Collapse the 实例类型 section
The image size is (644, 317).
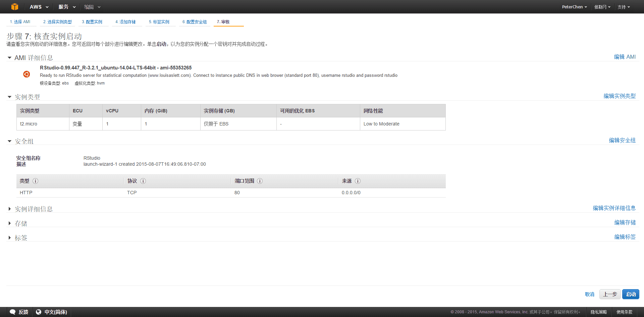(x=9, y=97)
